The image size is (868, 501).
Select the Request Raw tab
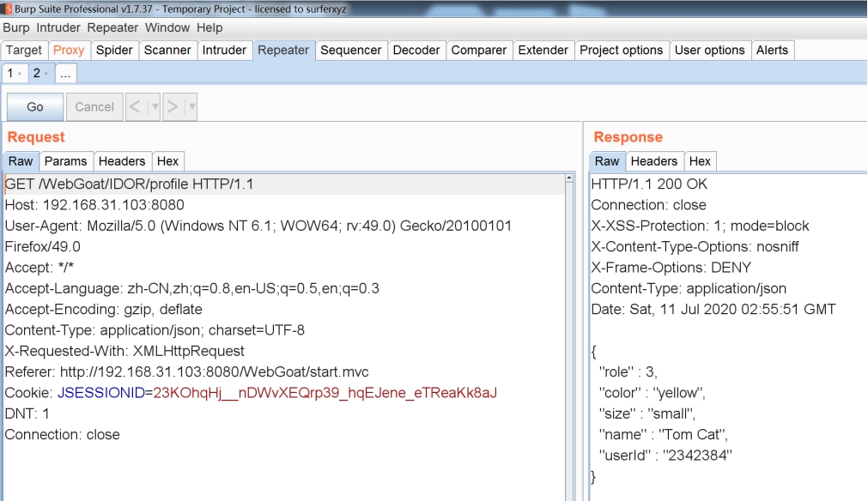click(x=21, y=161)
